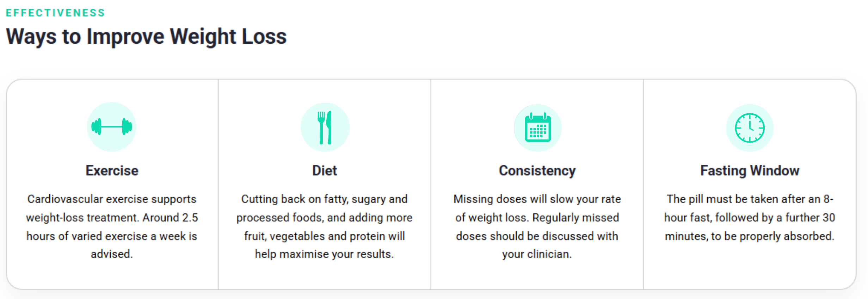868x299 pixels.
Task: Click the 8-hour fast description paragraph
Action: [x=750, y=217]
